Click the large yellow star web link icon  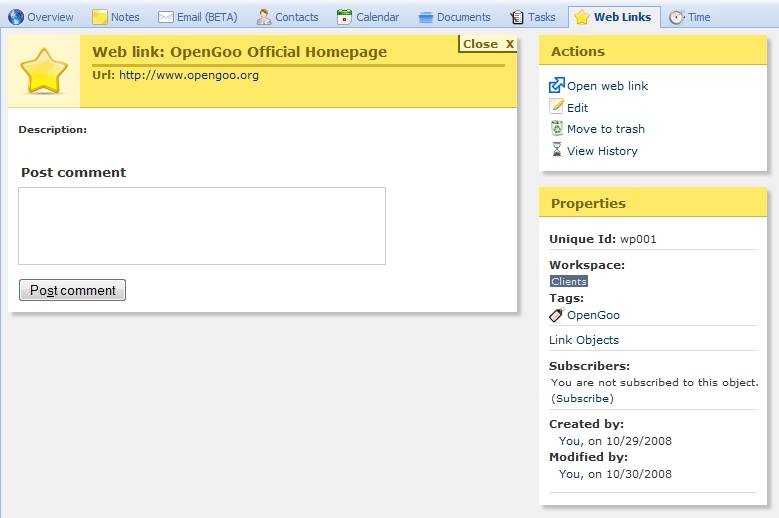pos(44,72)
